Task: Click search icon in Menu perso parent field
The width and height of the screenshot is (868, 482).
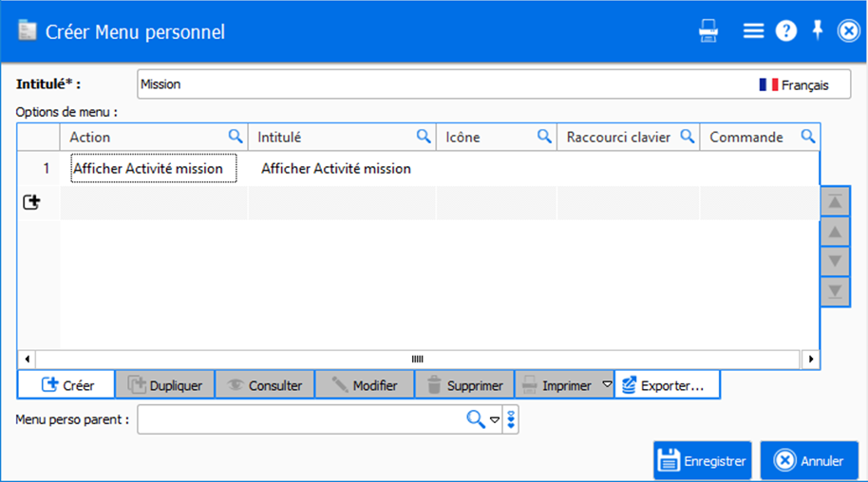Action: (x=475, y=419)
